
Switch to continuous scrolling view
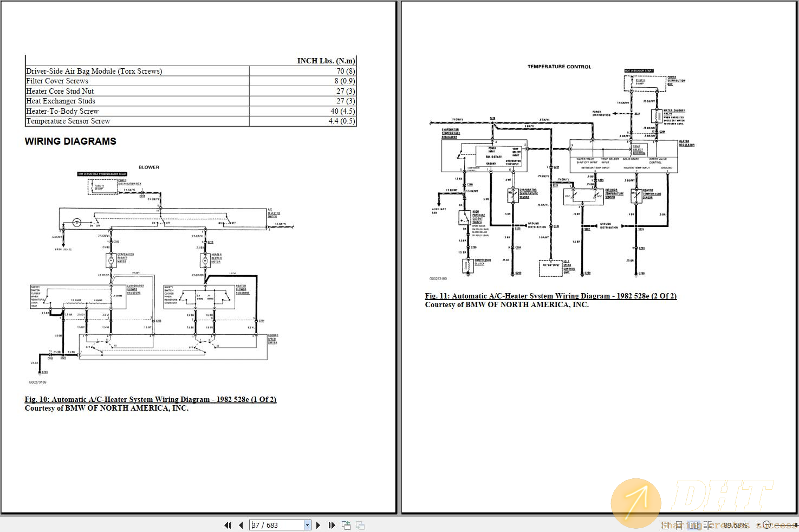click(679, 525)
